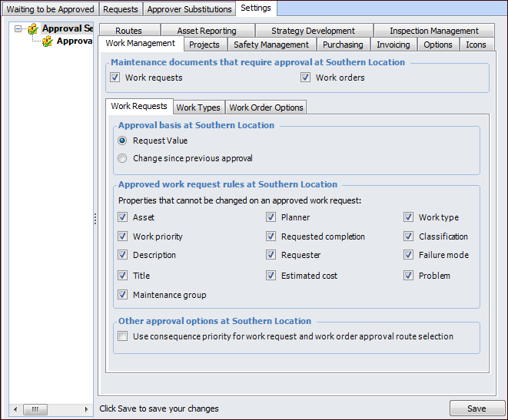Collapse the Approval Settings tree node

click(x=18, y=29)
